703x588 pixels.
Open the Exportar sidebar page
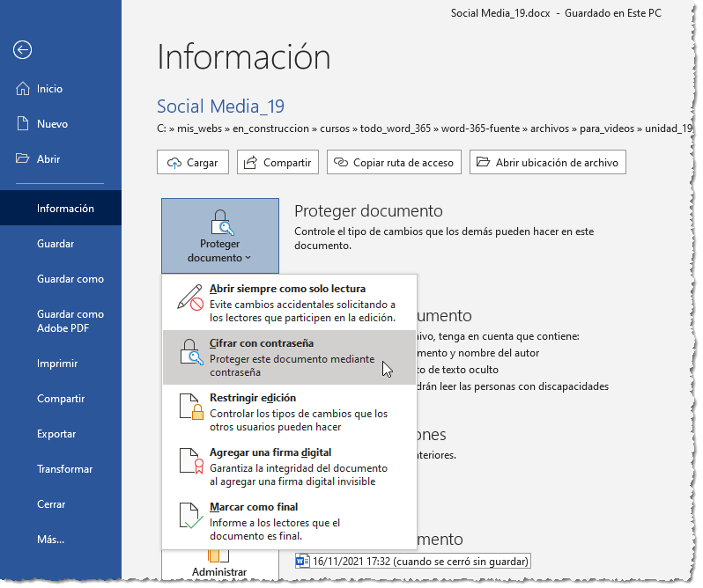61,434
